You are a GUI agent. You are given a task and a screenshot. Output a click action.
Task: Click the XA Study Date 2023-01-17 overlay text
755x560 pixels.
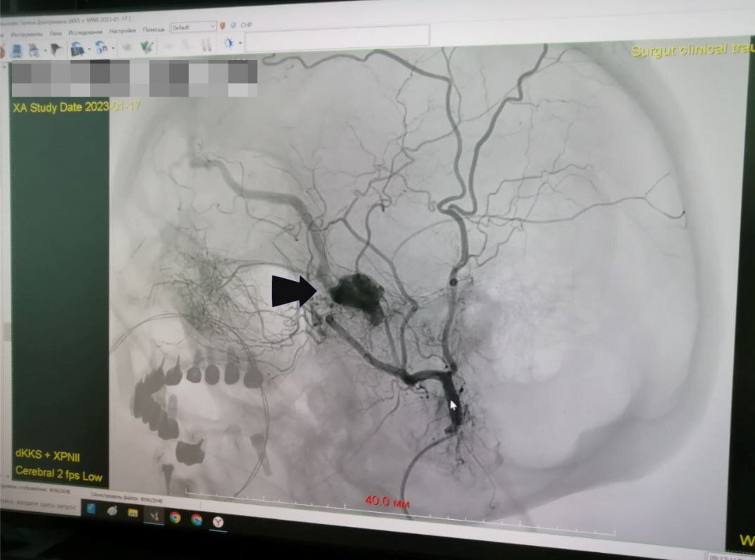(x=77, y=107)
